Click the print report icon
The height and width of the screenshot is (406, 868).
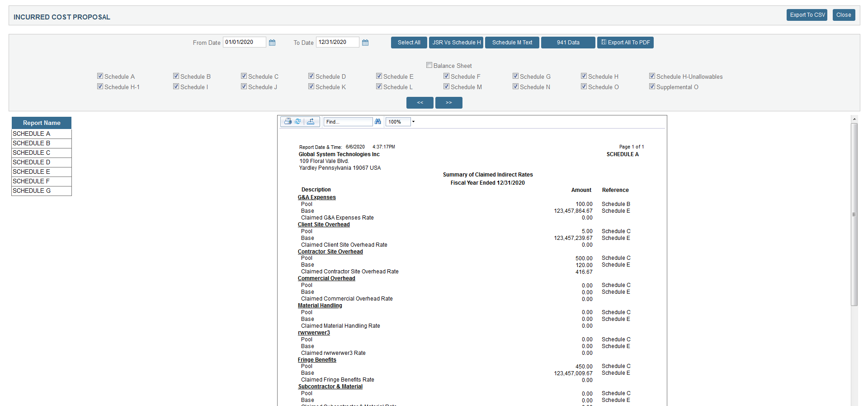(288, 122)
